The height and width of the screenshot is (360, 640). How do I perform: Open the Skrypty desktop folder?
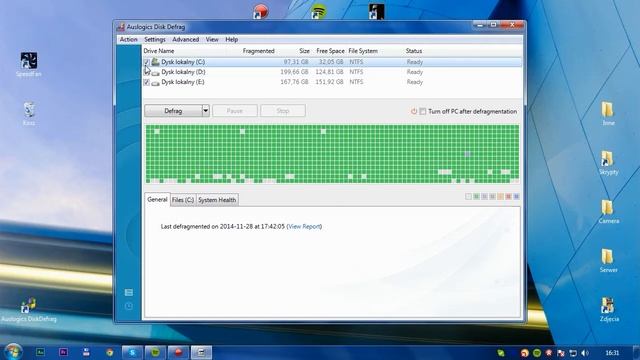608,162
